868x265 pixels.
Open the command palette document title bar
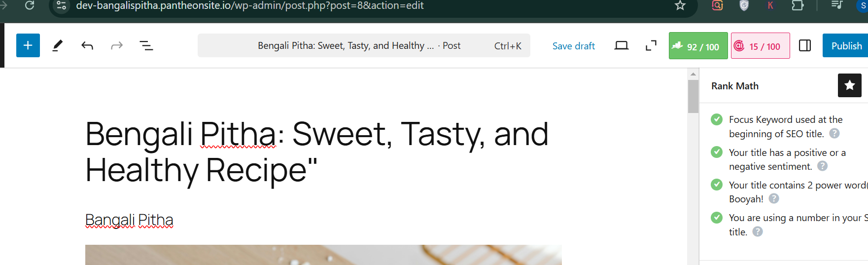coord(364,46)
